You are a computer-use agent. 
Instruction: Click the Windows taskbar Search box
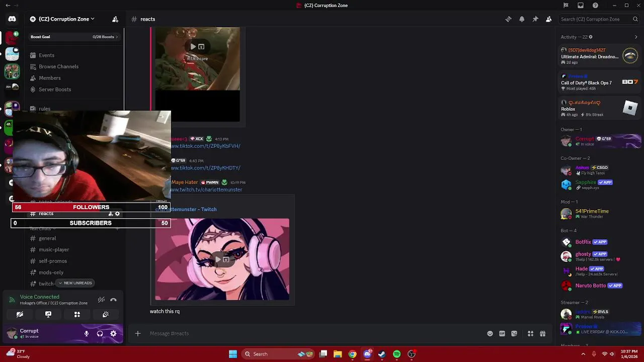point(278,354)
